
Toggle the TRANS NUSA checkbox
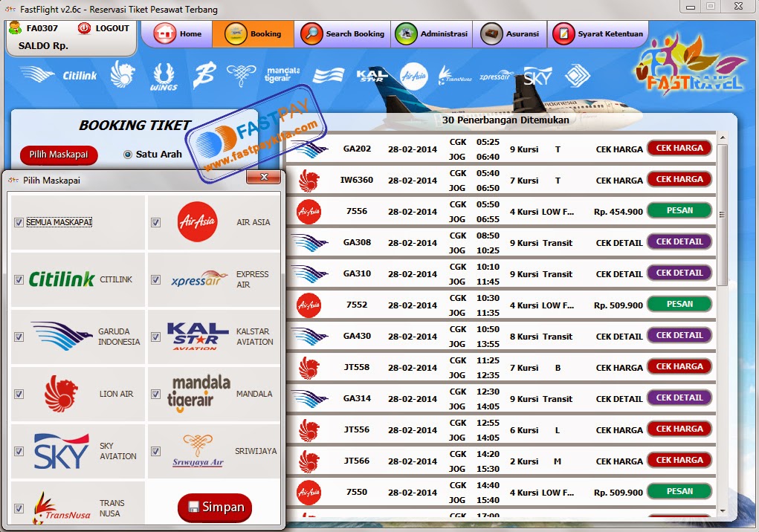click(x=19, y=508)
